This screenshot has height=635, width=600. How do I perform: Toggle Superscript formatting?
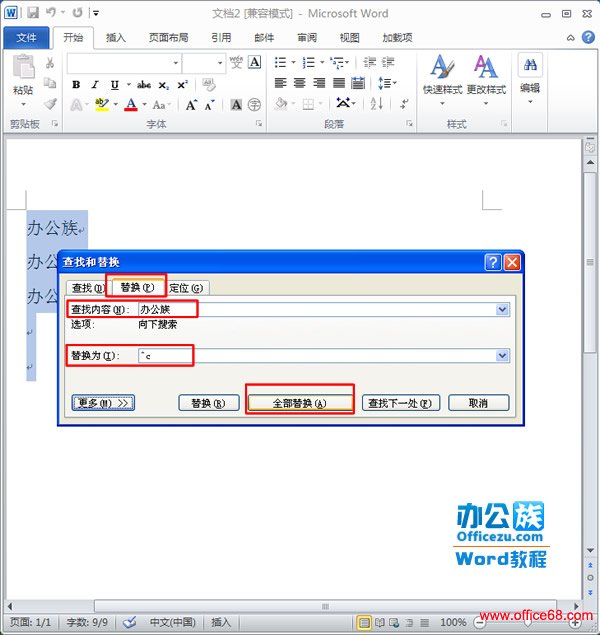(182, 85)
